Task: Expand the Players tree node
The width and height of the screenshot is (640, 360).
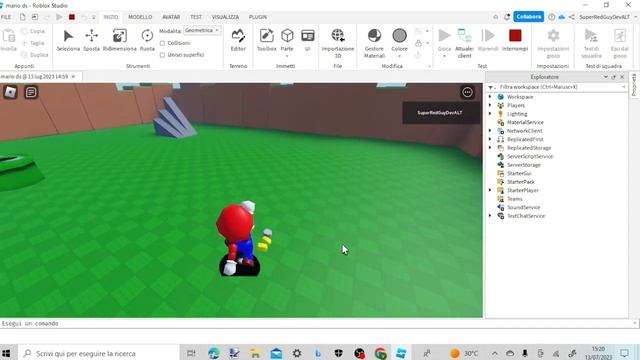Action: (490, 105)
